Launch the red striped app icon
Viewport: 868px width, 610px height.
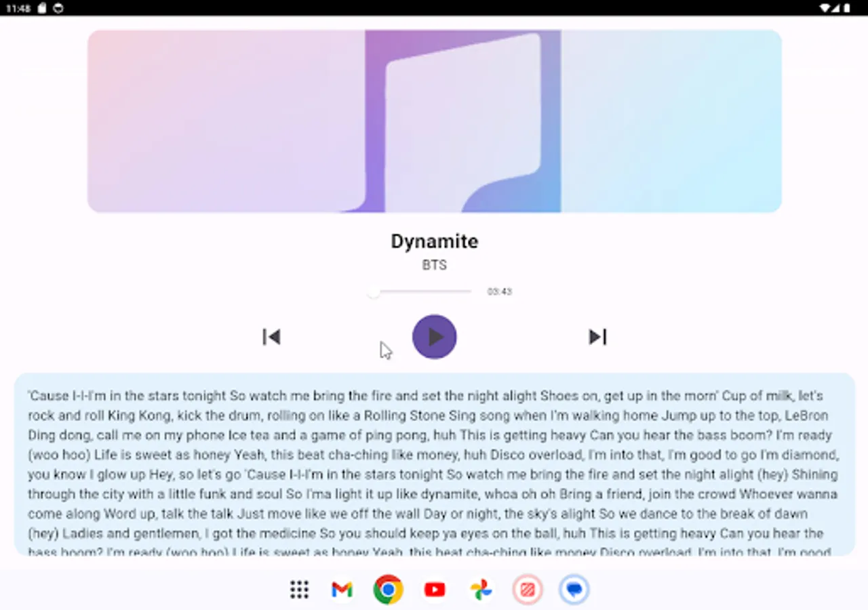[527, 589]
